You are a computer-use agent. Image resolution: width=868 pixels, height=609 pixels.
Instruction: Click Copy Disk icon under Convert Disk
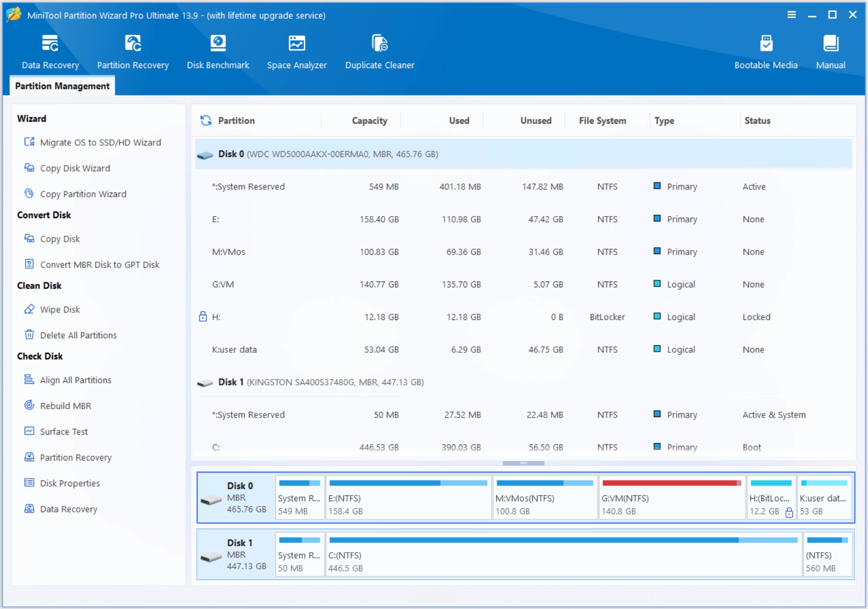[x=30, y=239]
